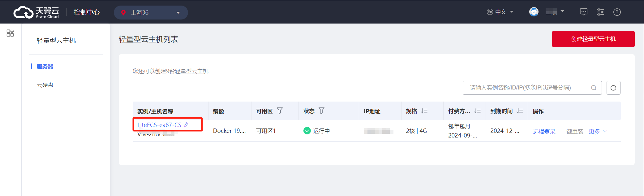644x196 pixels.
Task: Select 服务器 in the sidebar
Action: [45, 67]
